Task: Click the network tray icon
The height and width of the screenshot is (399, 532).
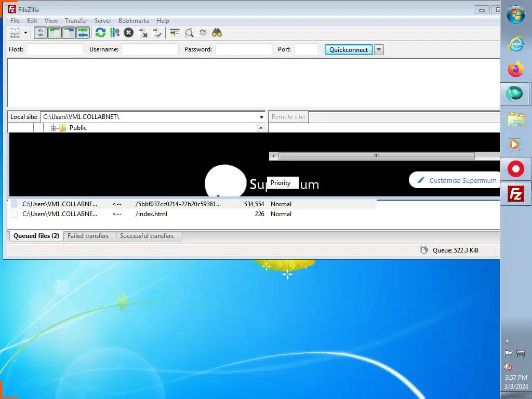Action: (521, 354)
